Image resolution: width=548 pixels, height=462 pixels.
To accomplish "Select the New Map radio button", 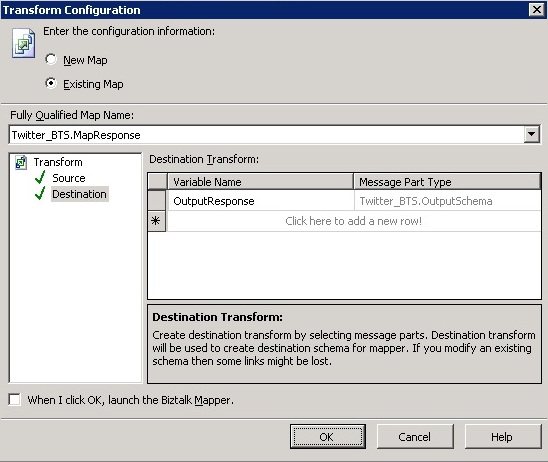I will click(51, 59).
